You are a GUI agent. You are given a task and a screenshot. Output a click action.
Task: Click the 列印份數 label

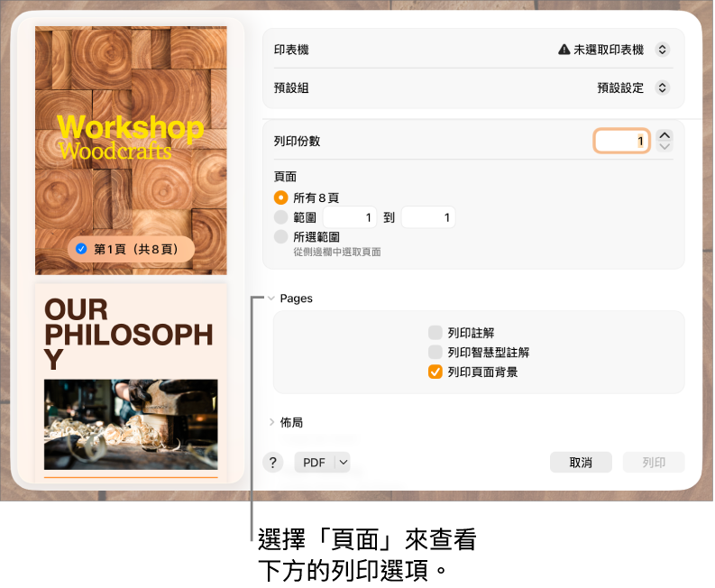tap(297, 141)
